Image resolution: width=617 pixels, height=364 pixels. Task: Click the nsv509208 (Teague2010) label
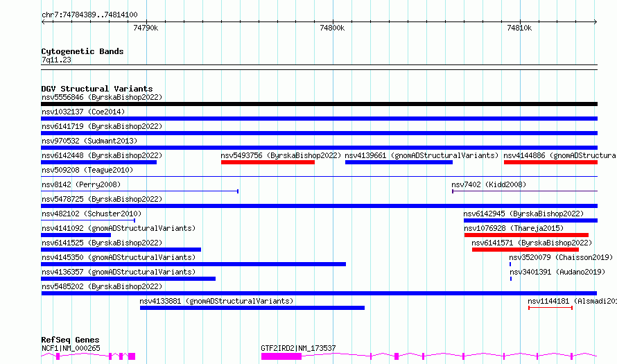87,170
